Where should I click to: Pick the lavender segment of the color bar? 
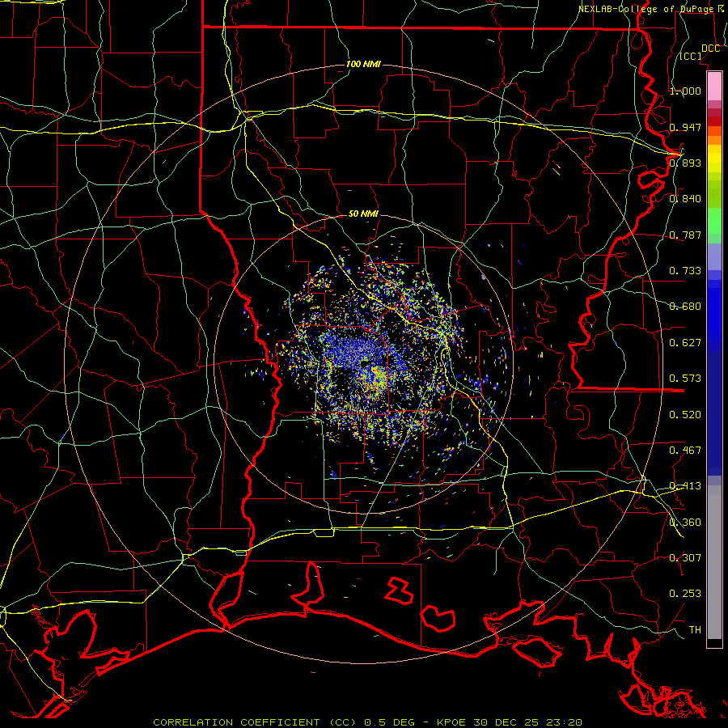point(714,257)
